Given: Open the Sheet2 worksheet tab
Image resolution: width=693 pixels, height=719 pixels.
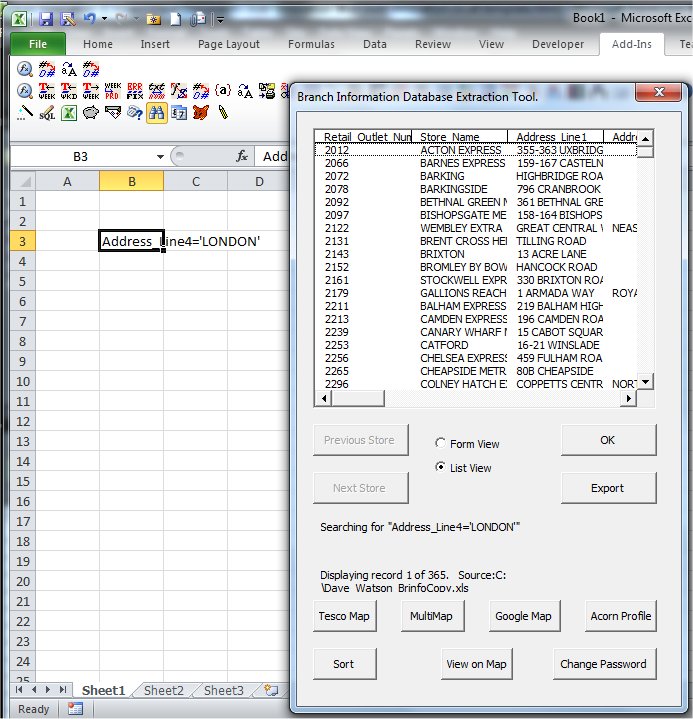Looking at the screenshot, I should click(x=164, y=691).
